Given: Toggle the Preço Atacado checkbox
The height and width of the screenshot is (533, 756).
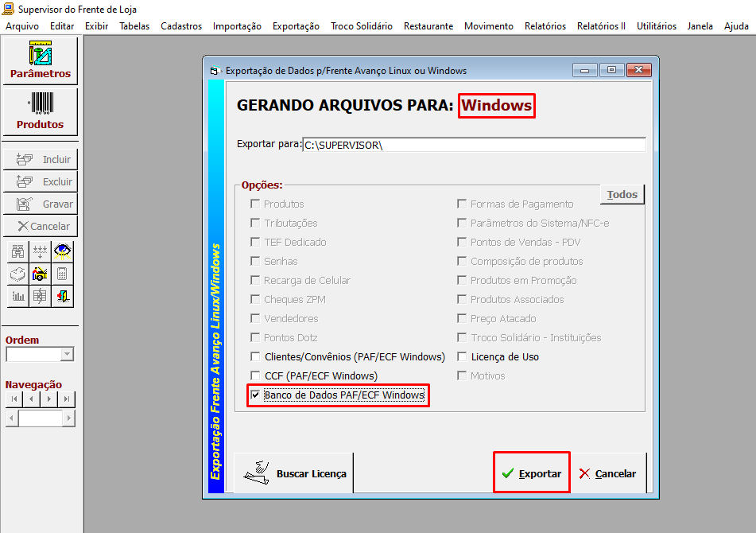Looking at the screenshot, I should click(462, 318).
